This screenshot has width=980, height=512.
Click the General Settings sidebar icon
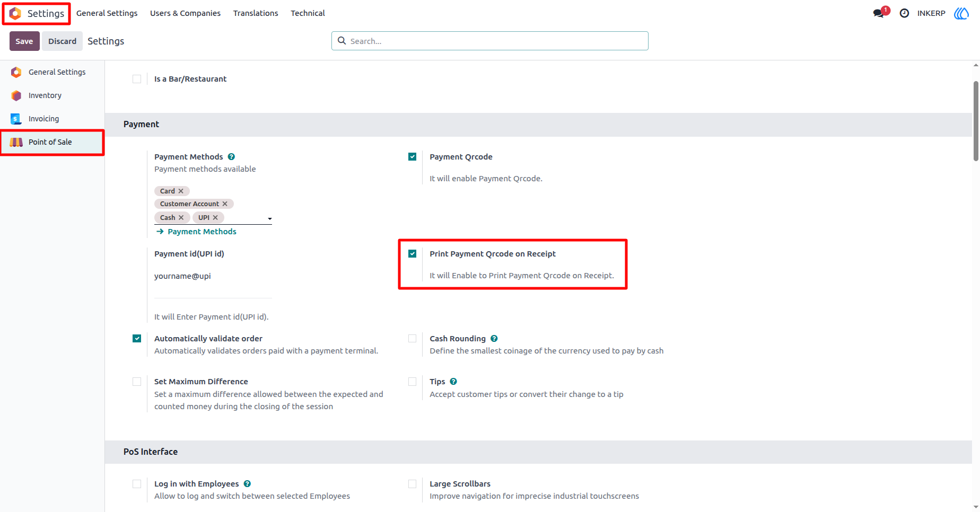click(16, 72)
